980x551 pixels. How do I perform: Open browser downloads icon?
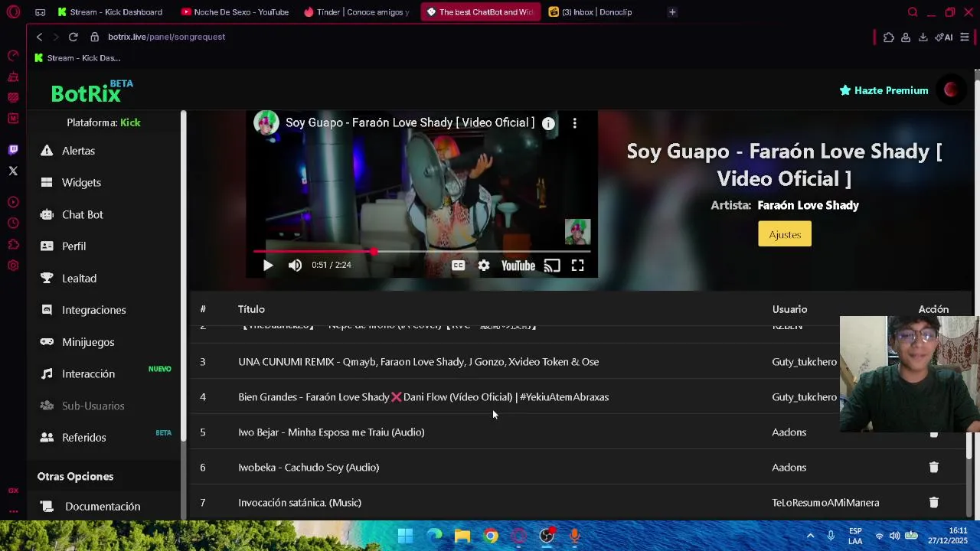[923, 37]
